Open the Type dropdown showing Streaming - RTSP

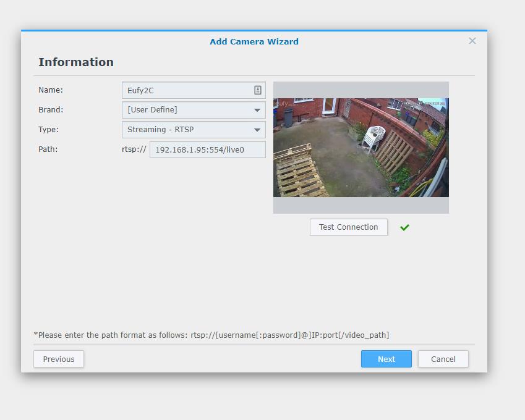coord(257,130)
